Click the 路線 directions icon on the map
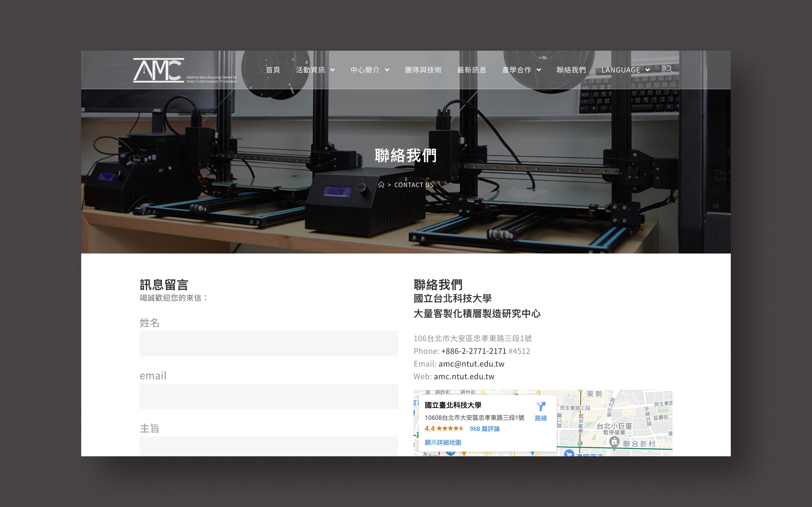The width and height of the screenshot is (812, 507). (x=540, y=407)
